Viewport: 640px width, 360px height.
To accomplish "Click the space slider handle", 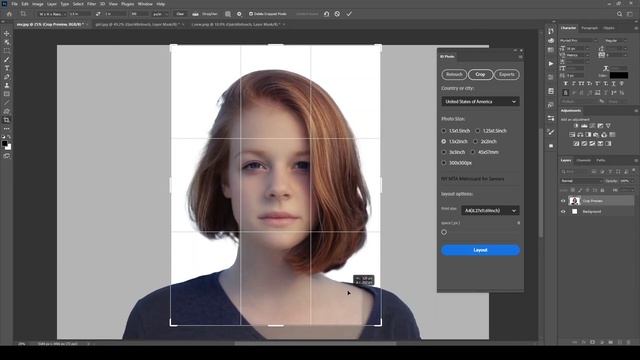I will coord(444,232).
